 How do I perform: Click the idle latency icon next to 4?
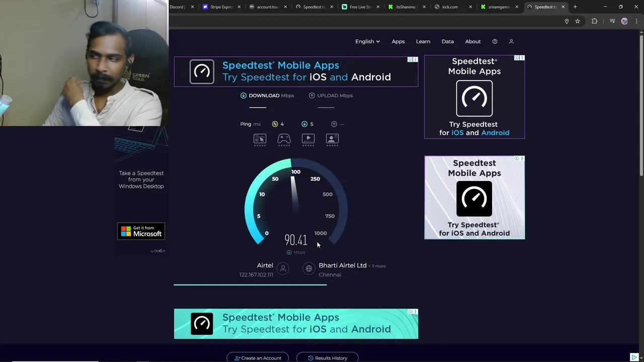pyautogui.click(x=275, y=124)
